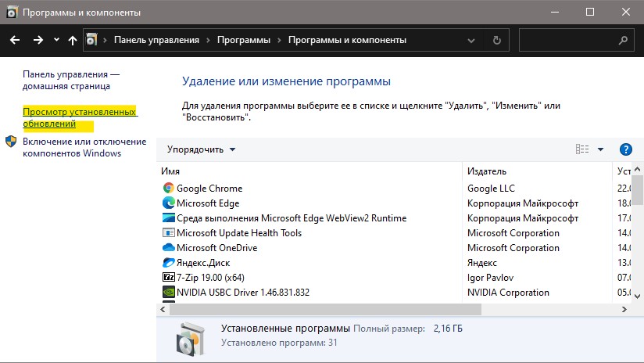The image size is (644, 363).
Task: Open the address bar history dropdown
Action: click(472, 40)
